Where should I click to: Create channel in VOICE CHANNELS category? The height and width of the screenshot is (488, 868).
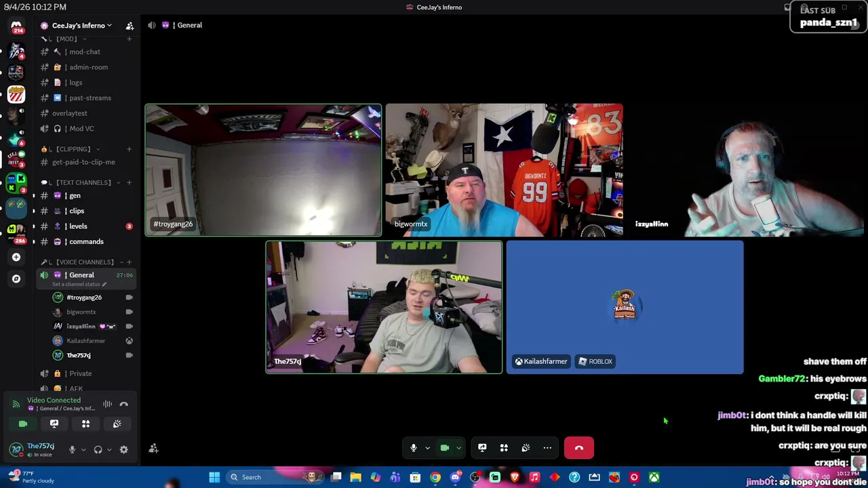(129, 262)
